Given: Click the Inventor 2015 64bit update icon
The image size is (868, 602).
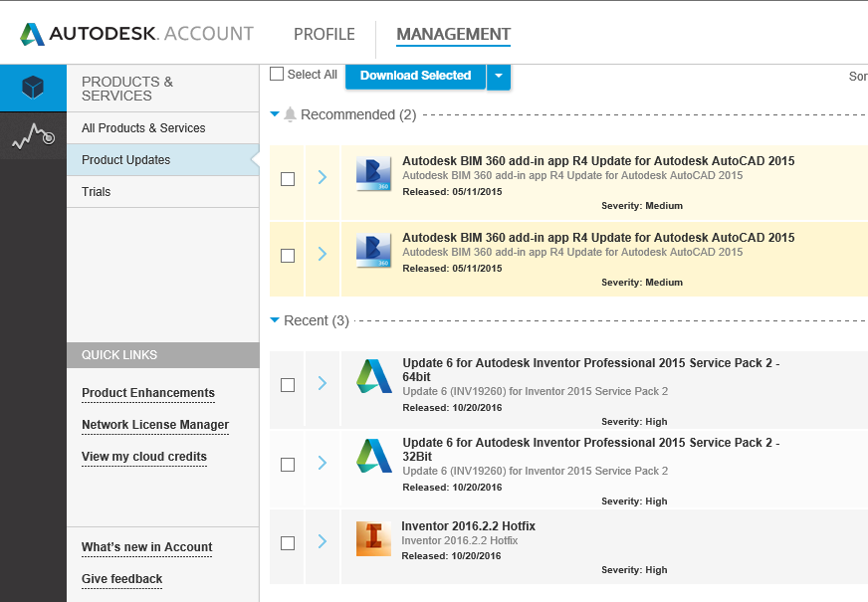Looking at the screenshot, I should coord(373,377).
